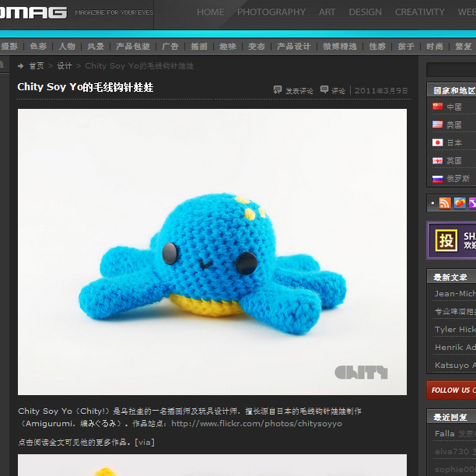The width and height of the screenshot is (476, 476).
Task: Click the blue feed reader icon
Action: [x=460, y=203]
